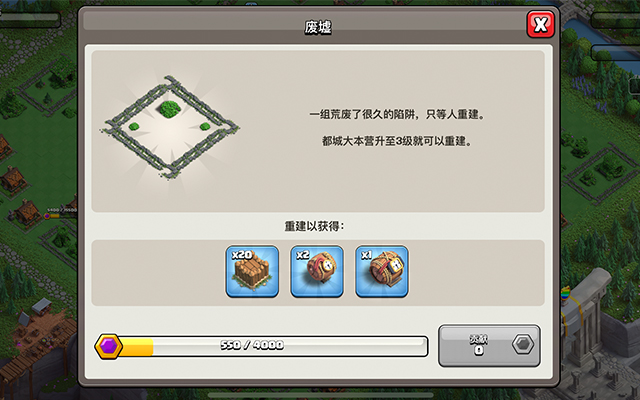Click the 重建以获得 rebuild rewards label
The height and width of the screenshot is (400, 640).
pyautogui.click(x=314, y=226)
